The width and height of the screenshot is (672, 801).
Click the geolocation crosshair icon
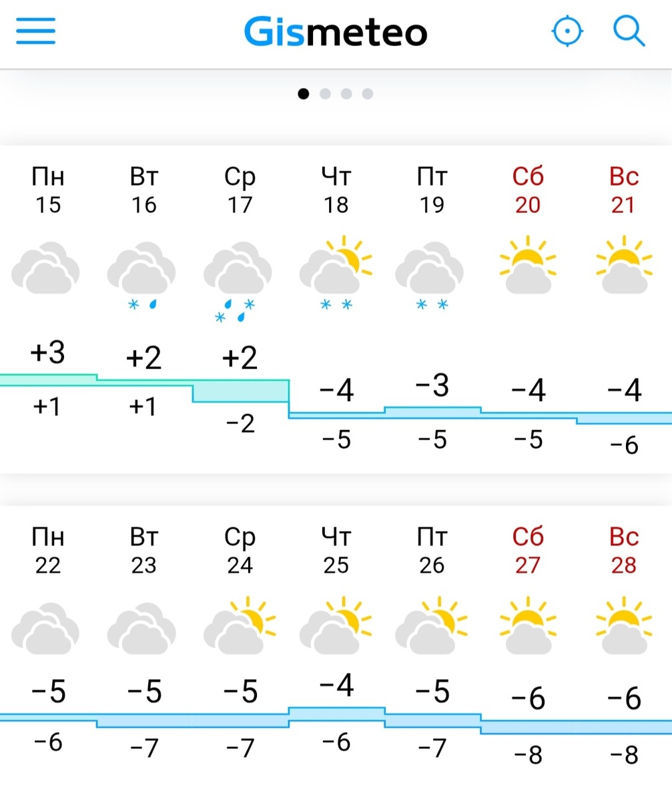[567, 30]
